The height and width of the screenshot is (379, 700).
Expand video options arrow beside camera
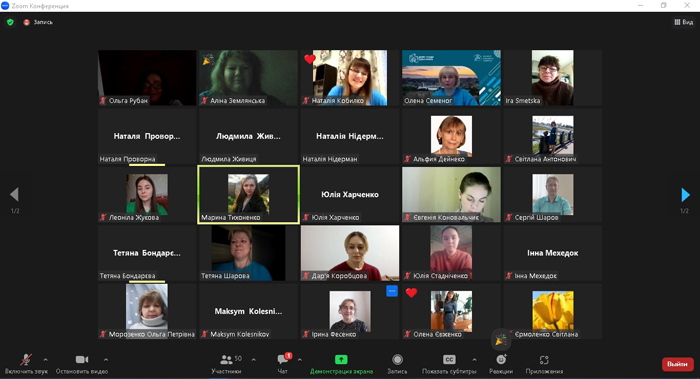tap(106, 359)
